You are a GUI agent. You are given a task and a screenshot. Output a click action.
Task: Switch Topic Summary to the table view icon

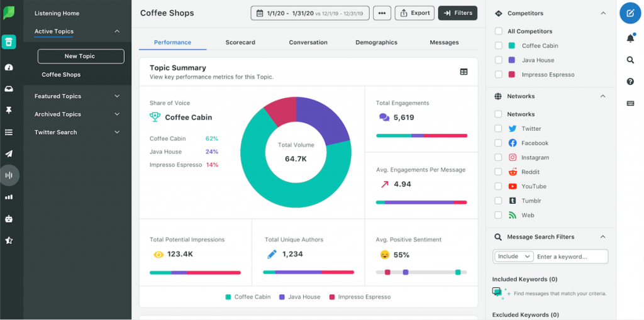(x=464, y=72)
